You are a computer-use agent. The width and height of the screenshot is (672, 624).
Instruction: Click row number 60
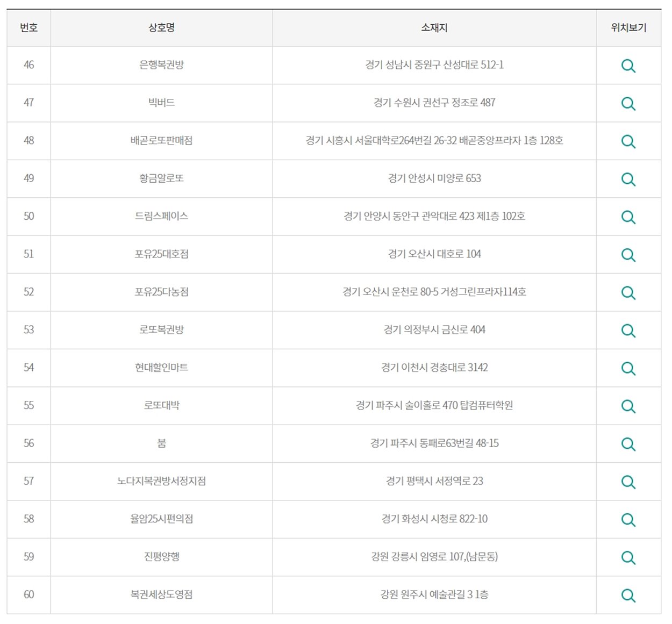29,594
